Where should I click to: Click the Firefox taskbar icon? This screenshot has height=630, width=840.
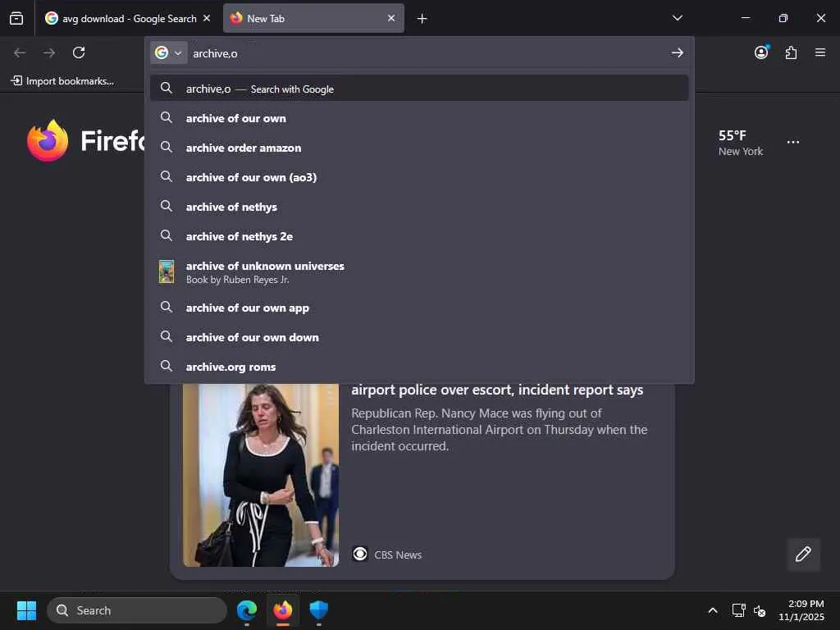(x=283, y=610)
